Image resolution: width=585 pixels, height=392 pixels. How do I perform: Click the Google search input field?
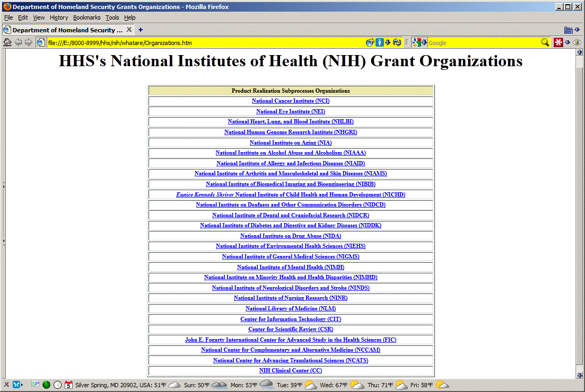484,43
